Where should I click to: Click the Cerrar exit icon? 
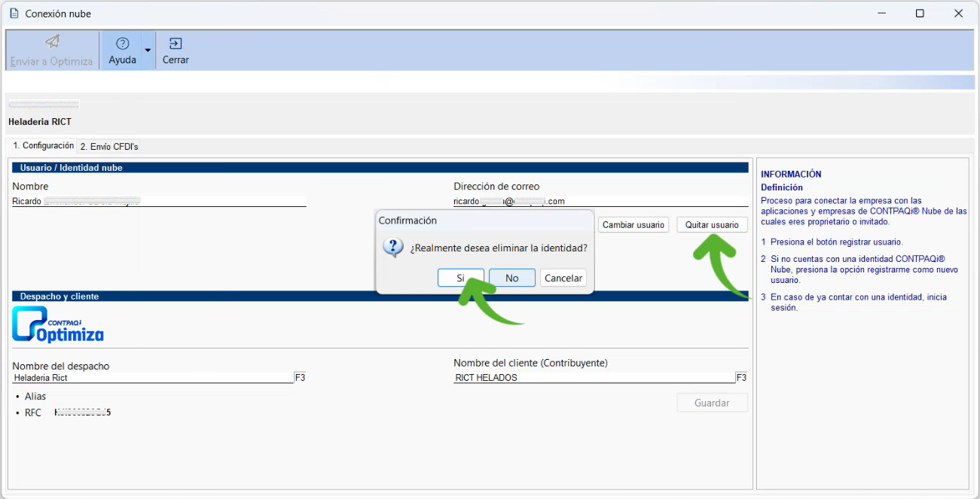176,44
